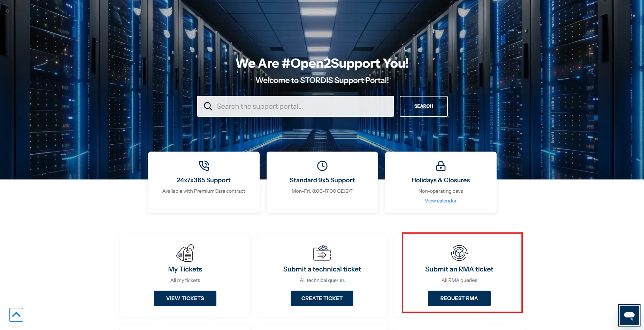Click the magnifier icon in the search box

coord(208,106)
